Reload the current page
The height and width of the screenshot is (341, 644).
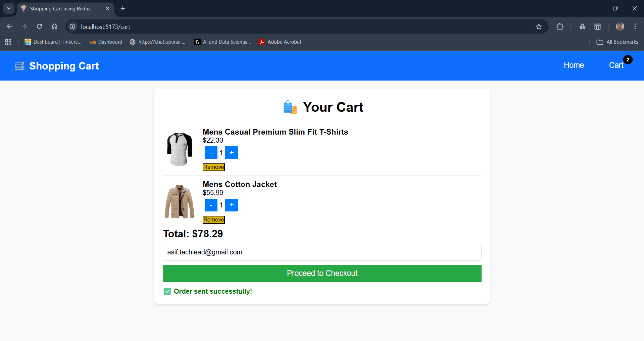point(39,27)
